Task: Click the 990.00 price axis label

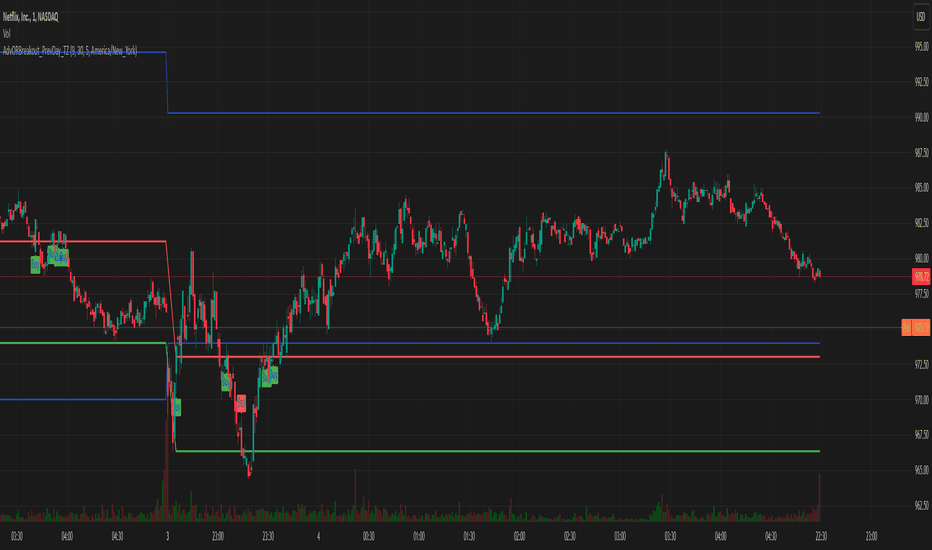Action: (x=921, y=117)
